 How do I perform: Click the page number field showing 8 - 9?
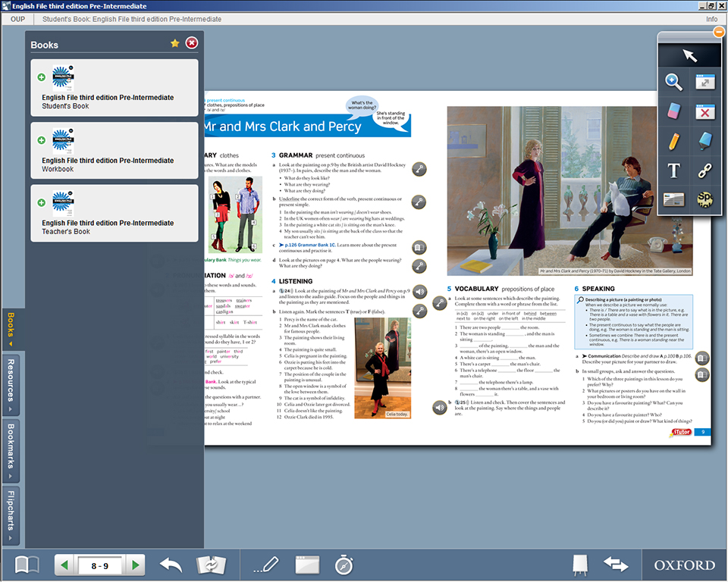99,565
